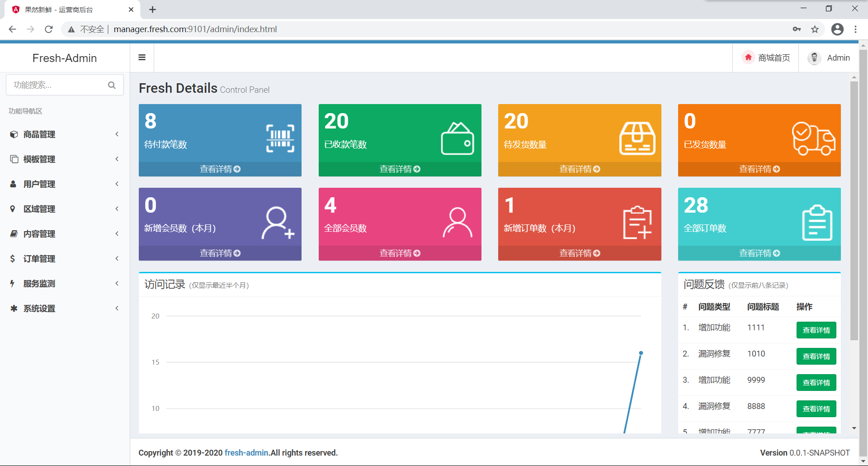Open the 商品管理 menu item
The width and height of the screenshot is (868, 466).
click(x=65, y=134)
